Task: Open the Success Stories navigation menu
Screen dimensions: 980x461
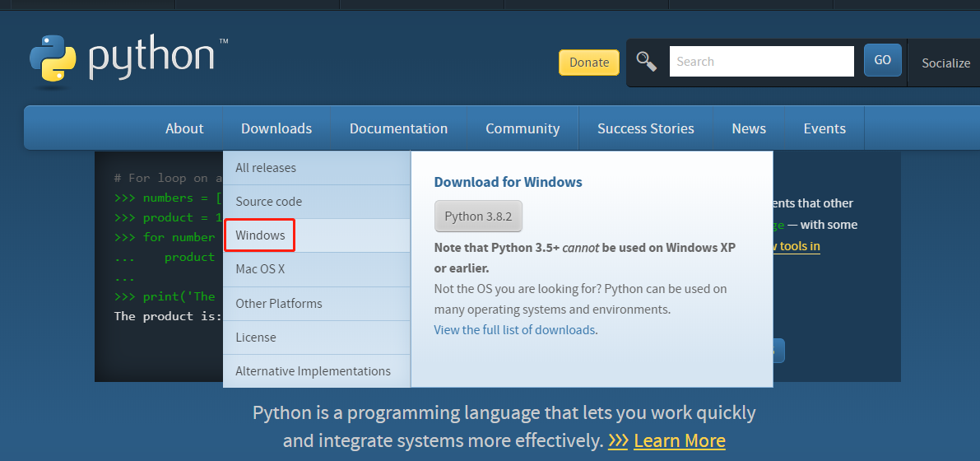Action: pos(646,128)
